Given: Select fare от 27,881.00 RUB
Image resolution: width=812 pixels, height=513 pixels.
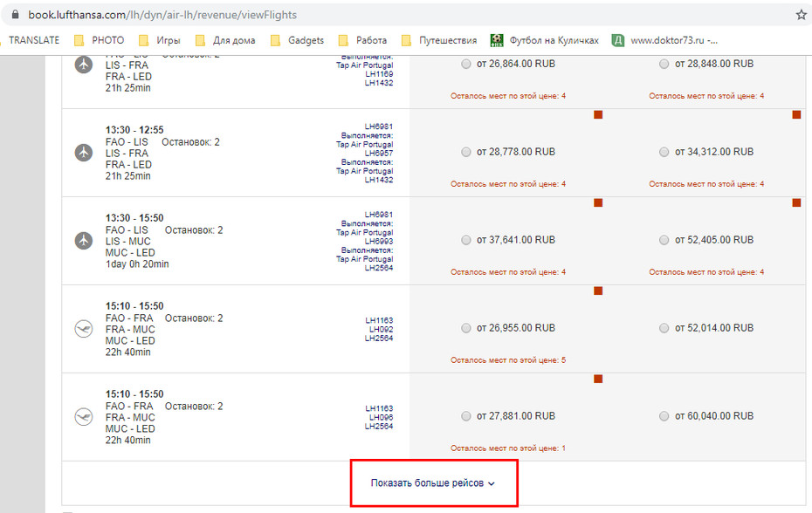Looking at the screenshot, I should [x=466, y=415].
